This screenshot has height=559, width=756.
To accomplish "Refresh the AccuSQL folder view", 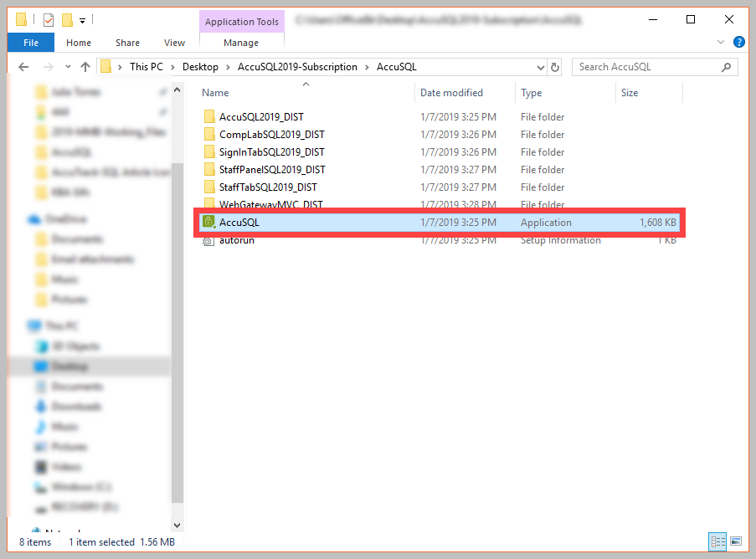I will [x=555, y=67].
